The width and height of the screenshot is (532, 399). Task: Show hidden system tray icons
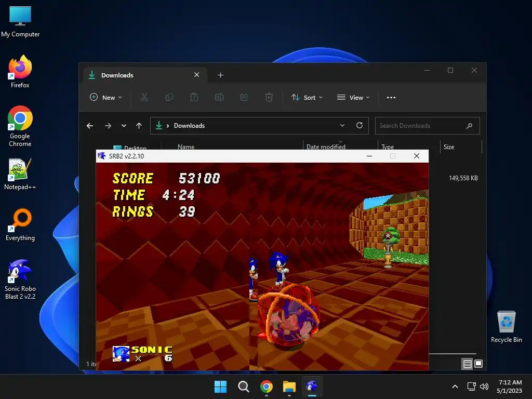point(455,387)
